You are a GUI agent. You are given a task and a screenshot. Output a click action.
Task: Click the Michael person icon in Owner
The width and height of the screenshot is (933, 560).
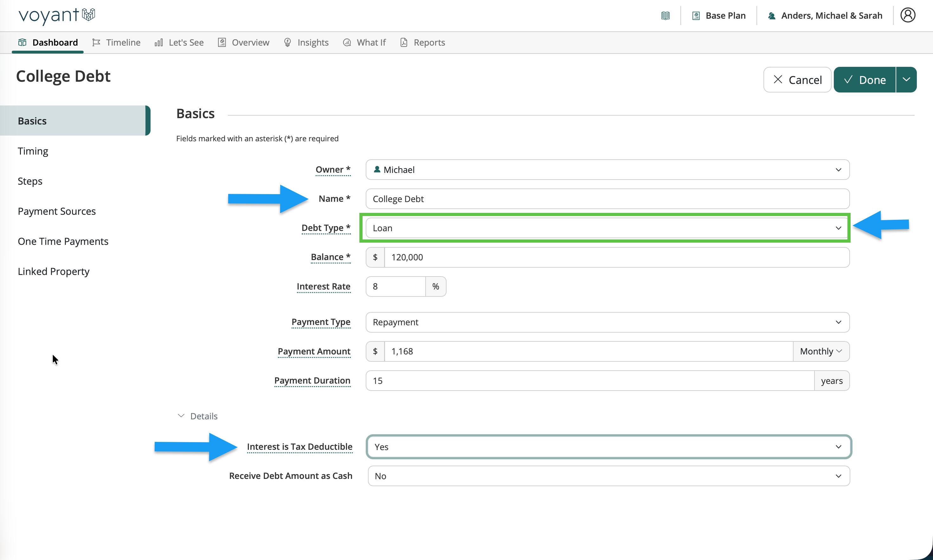point(377,169)
